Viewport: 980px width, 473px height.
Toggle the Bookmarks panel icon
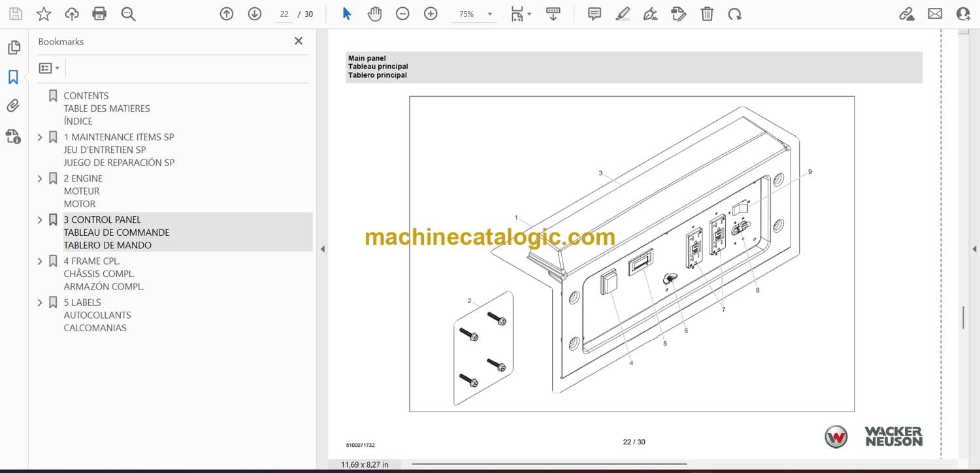pos(13,77)
